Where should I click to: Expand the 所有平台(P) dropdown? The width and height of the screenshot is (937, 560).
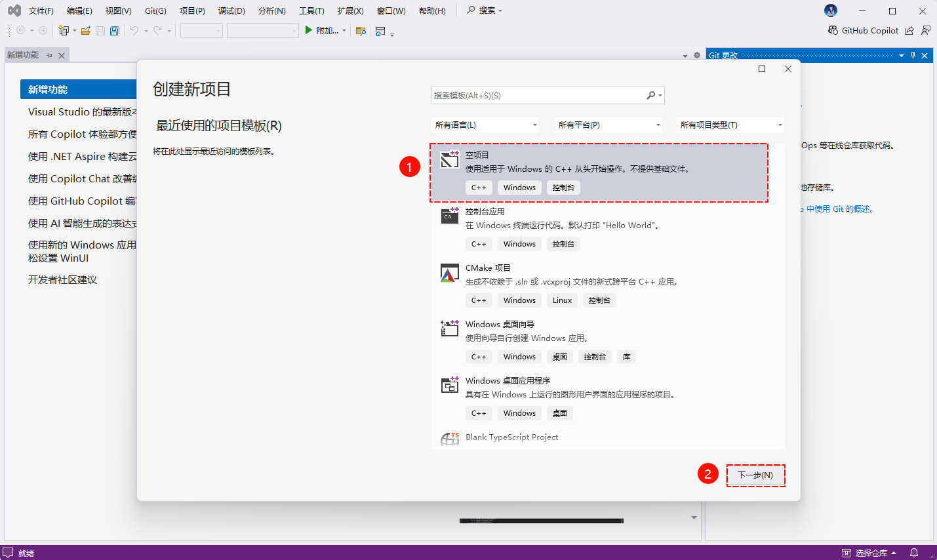tap(608, 125)
